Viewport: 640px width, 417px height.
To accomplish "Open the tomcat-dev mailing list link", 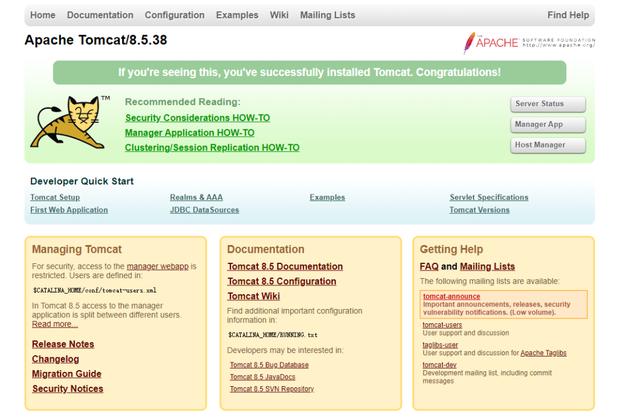I will tap(439, 365).
